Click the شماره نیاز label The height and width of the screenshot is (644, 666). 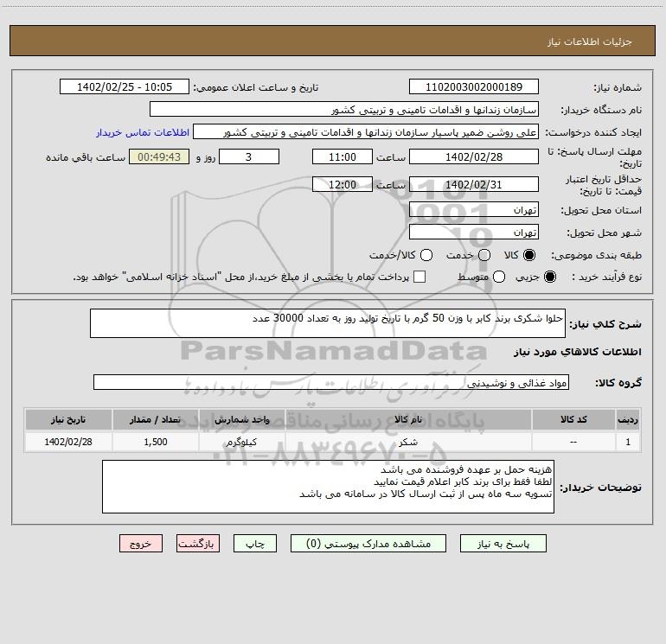pyautogui.click(x=618, y=87)
